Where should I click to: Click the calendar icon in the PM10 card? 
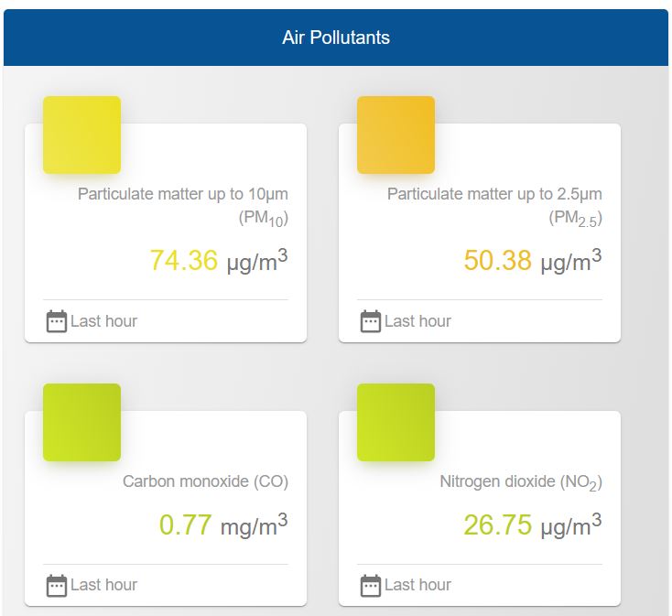[57, 321]
